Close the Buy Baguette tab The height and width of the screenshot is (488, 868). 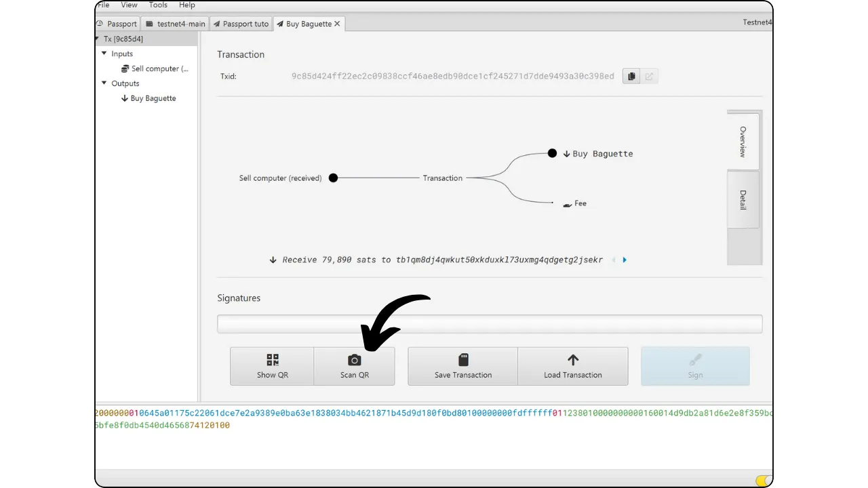[337, 24]
